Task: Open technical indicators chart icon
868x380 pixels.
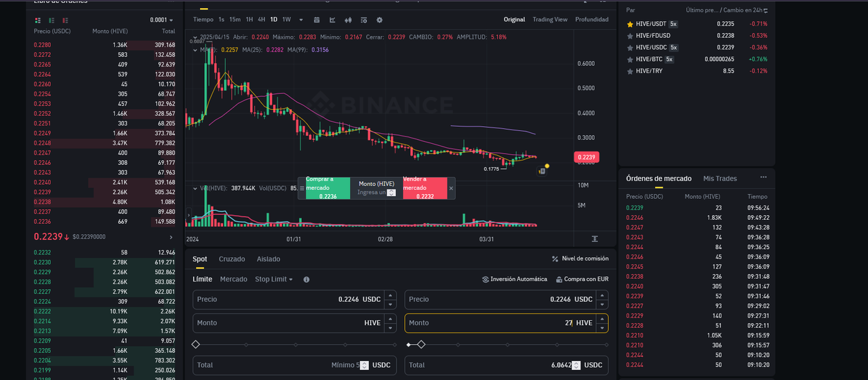Action: [x=332, y=20]
